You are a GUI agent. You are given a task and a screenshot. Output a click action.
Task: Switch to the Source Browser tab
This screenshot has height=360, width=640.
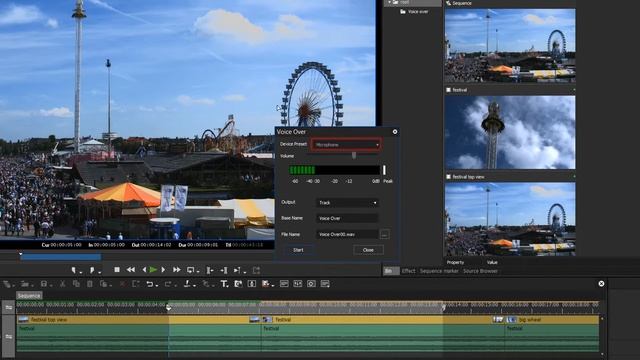point(480,271)
